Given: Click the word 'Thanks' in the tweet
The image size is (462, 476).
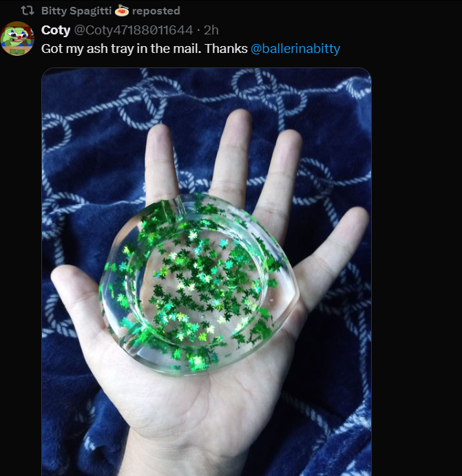Looking at the screenshot, I should (x=226, y=49).
